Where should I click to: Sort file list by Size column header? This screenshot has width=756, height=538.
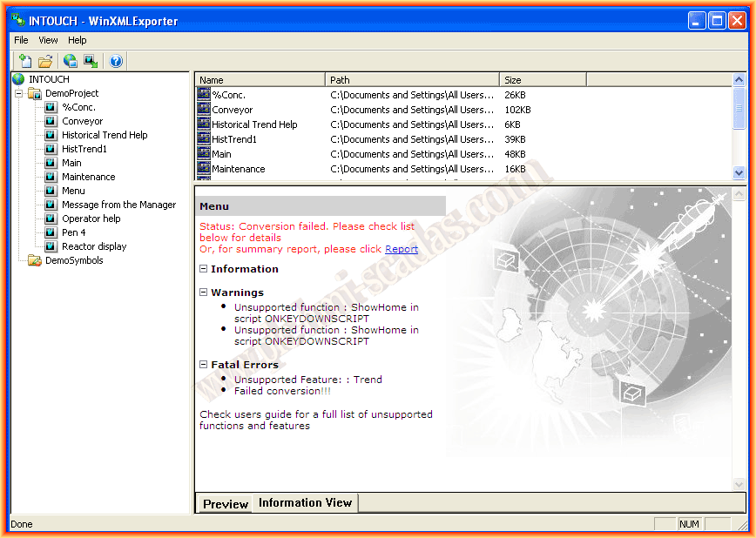tap(542, 80)
